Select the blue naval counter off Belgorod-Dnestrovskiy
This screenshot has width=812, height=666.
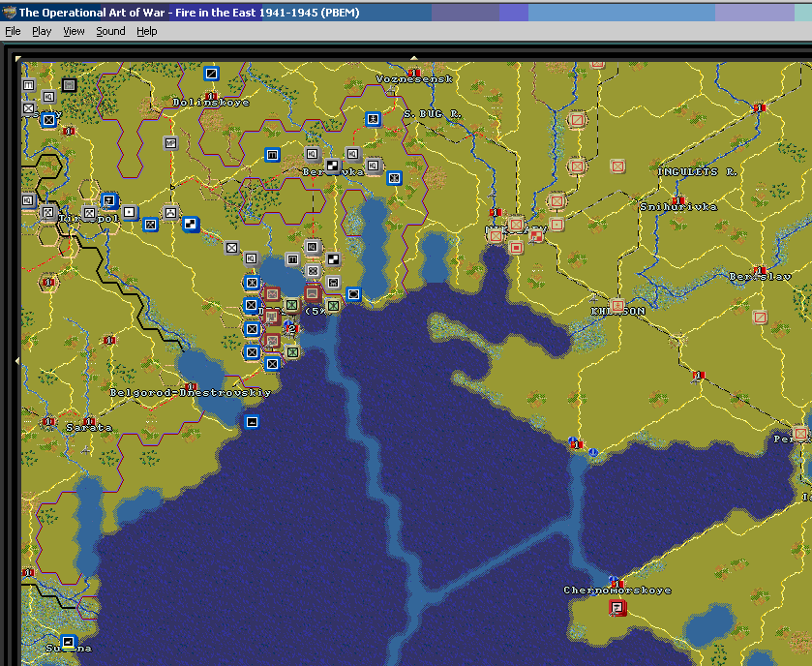click(252, 421)
